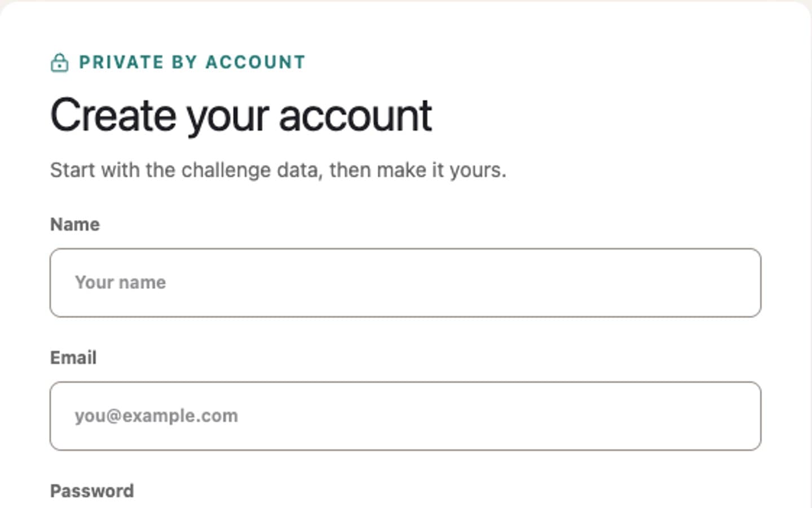Click the Name field label

click(x=75, y=225)
